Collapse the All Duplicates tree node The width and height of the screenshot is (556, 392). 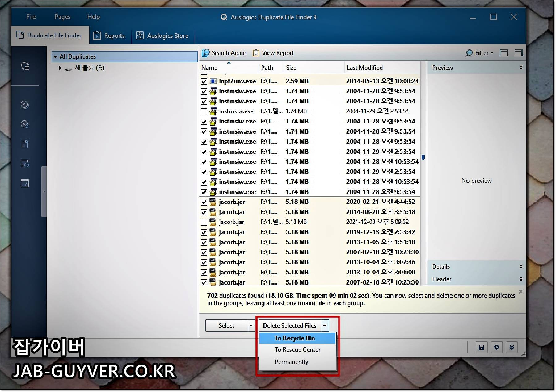(x=55, y=57)
